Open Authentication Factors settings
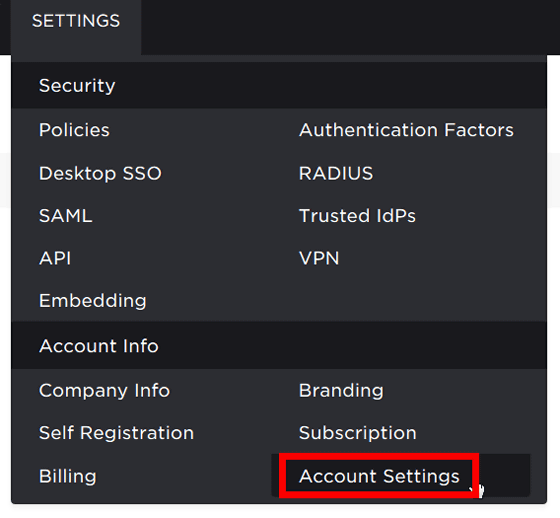The height and width of the screenshot is (518, 560). point(406,130)
